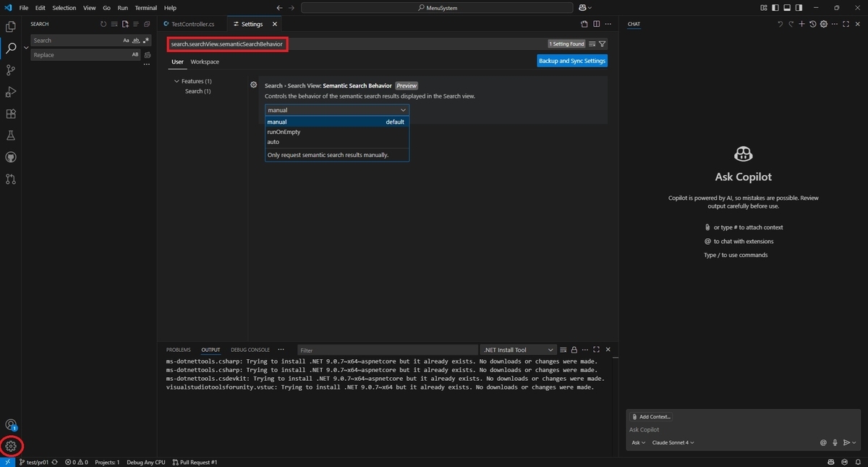The width and height of the screenshot is (868, 467).
Task: Open the settings filter funnel
Action: pyautogui.click(x=603, y=44)
